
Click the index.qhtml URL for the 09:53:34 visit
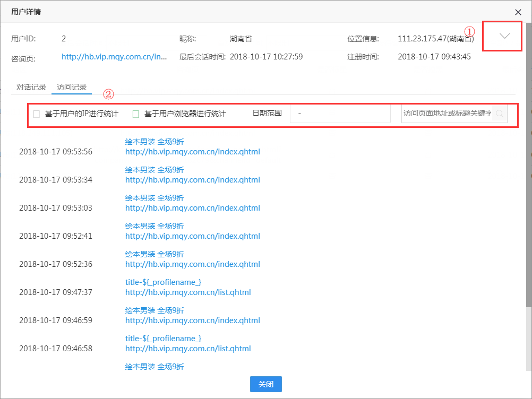(192, 180)
